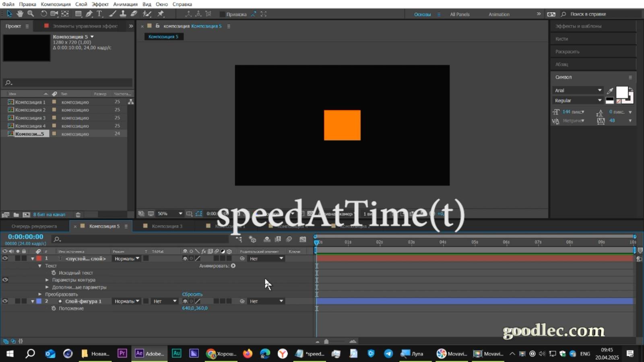
Task: Select the Rotation tool
Action: pos(43,13)
